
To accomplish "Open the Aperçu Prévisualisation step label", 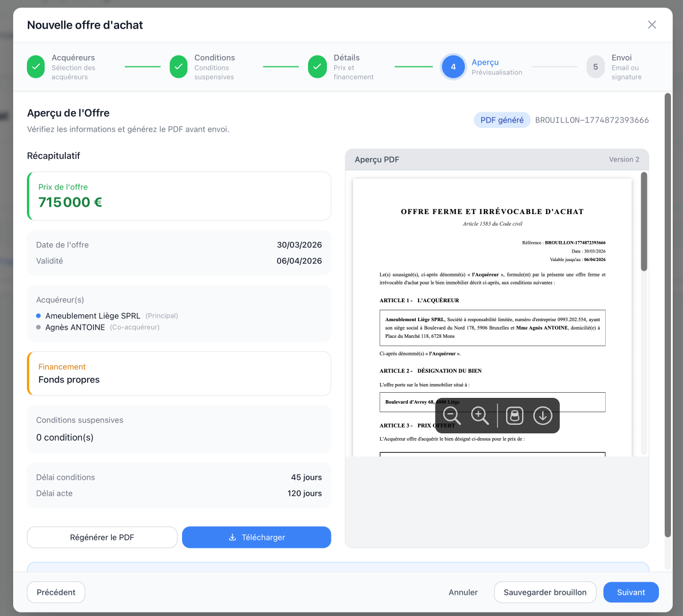I will pyautogui.click(x=496, y=66).
